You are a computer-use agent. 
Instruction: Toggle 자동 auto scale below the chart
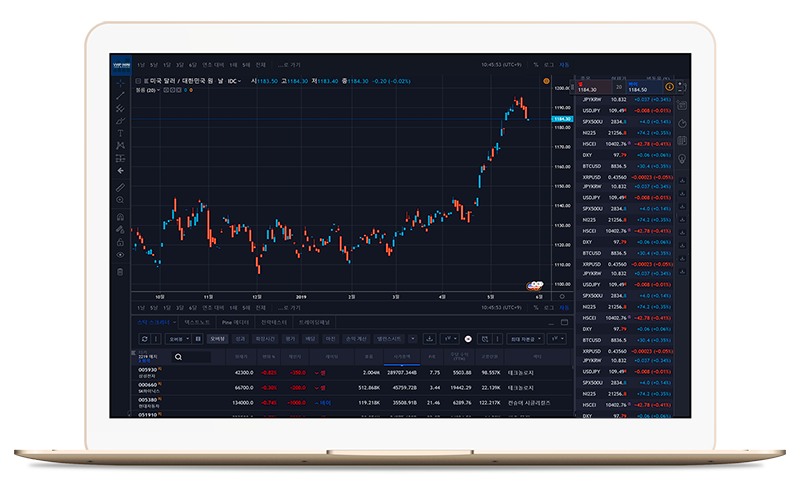click(564, 308)
